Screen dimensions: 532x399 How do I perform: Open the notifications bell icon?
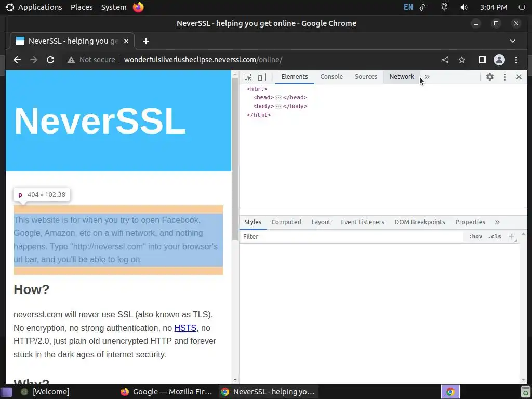click(444, 7)
